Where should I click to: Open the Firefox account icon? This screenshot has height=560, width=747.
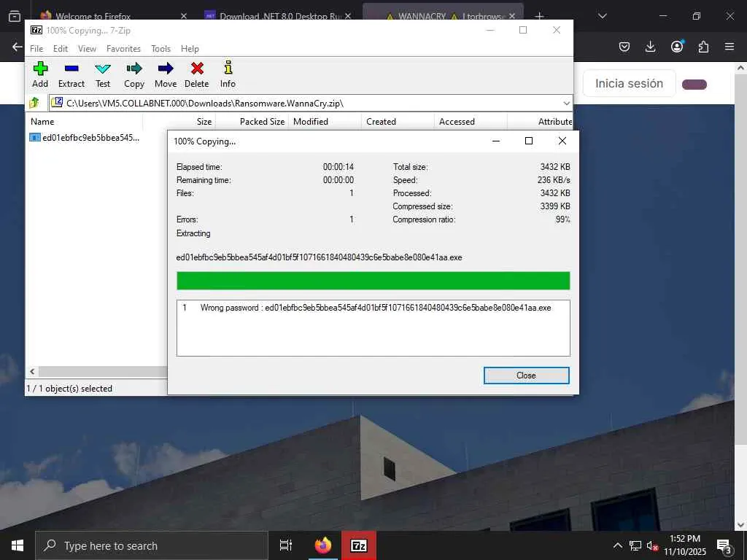[677, 46]
